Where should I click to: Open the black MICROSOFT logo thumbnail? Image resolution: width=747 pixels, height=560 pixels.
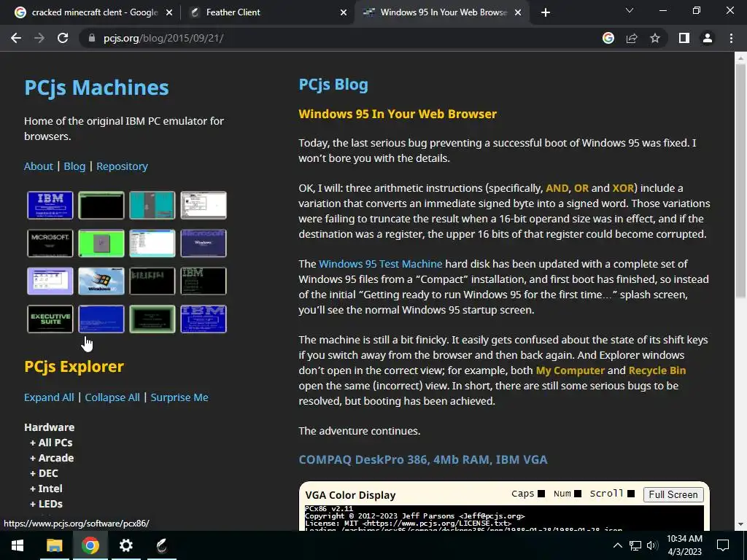pos(50,243)
